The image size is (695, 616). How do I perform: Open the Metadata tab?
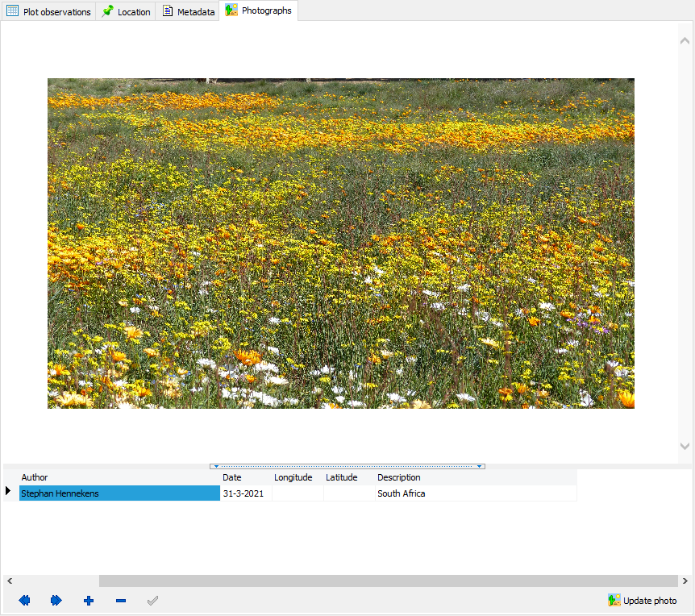pyautogui.click(x=189, y=11)
